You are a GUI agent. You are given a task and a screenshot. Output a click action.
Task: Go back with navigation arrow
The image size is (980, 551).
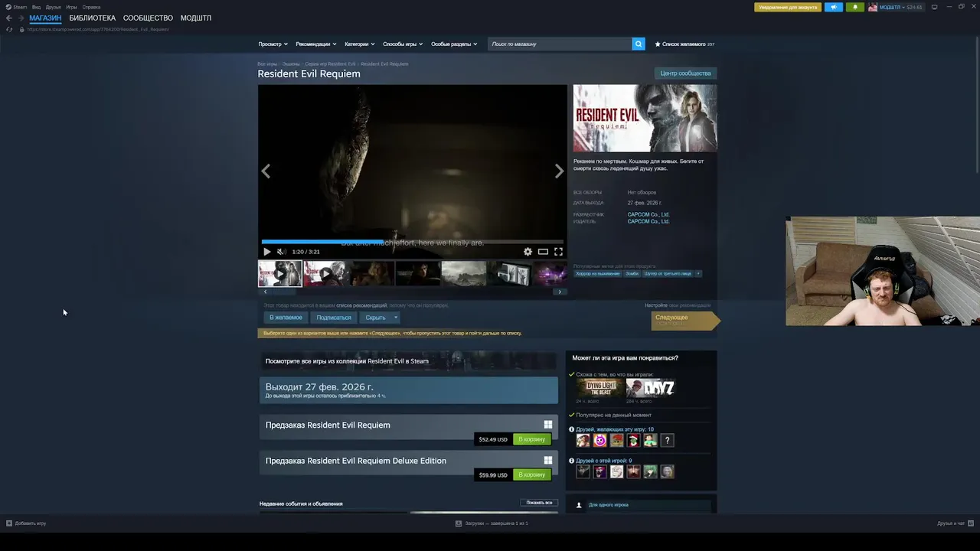(x=9, y=18)
